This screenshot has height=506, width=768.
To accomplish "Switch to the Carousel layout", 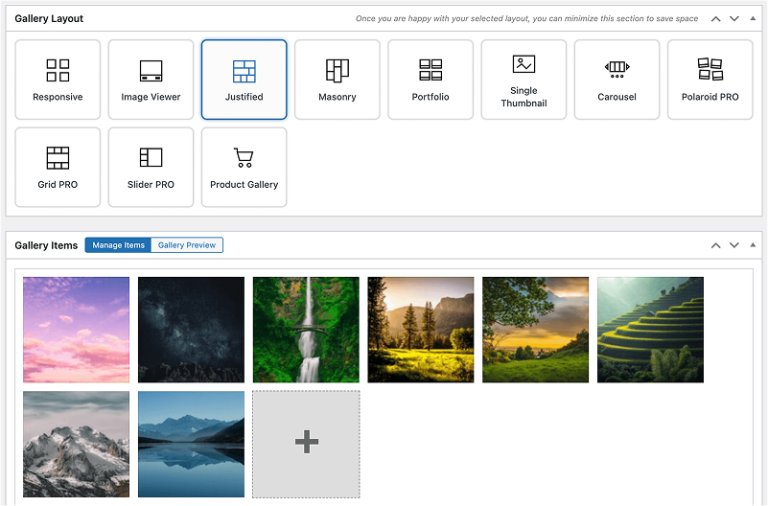I will (x=617, y=79).
